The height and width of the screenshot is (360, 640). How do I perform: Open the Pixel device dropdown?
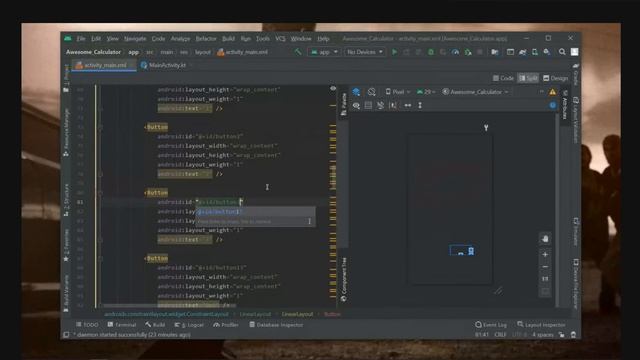pyautogui.click(x=398, y=92)
